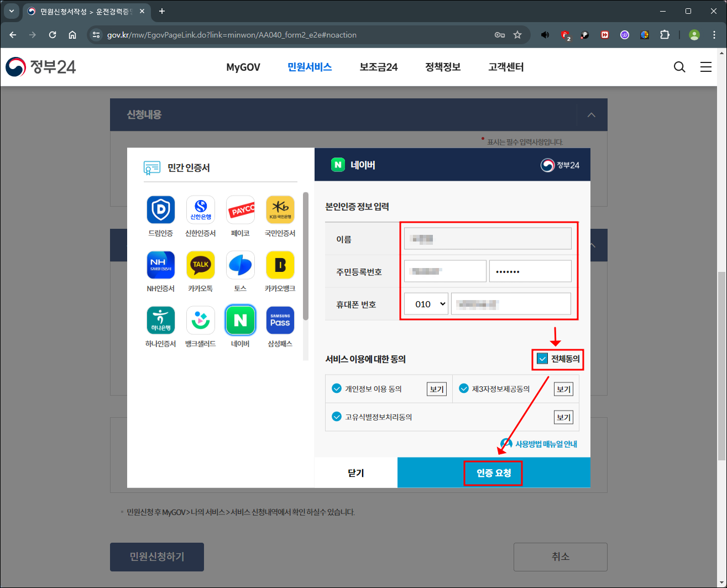727x588 pixels.
Task: Open the 고객센터 menu
Action: click(x=506, y=67)
